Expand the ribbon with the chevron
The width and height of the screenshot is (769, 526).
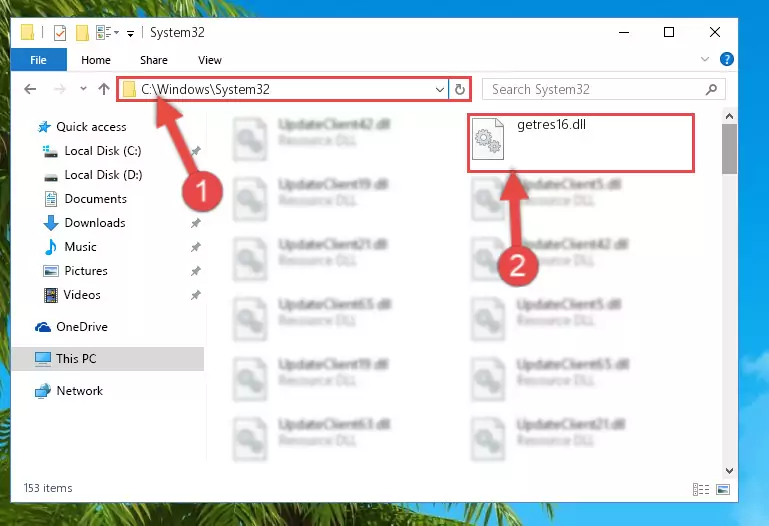[705, 59]
